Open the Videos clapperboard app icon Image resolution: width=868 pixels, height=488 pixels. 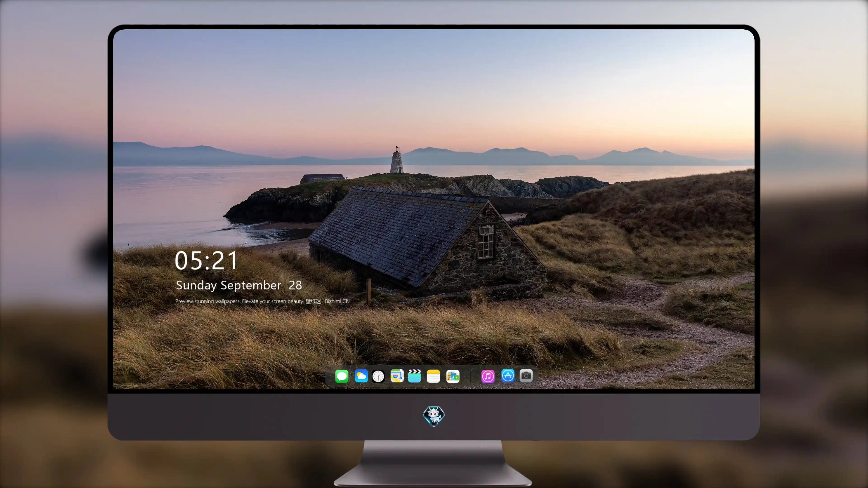415,376
